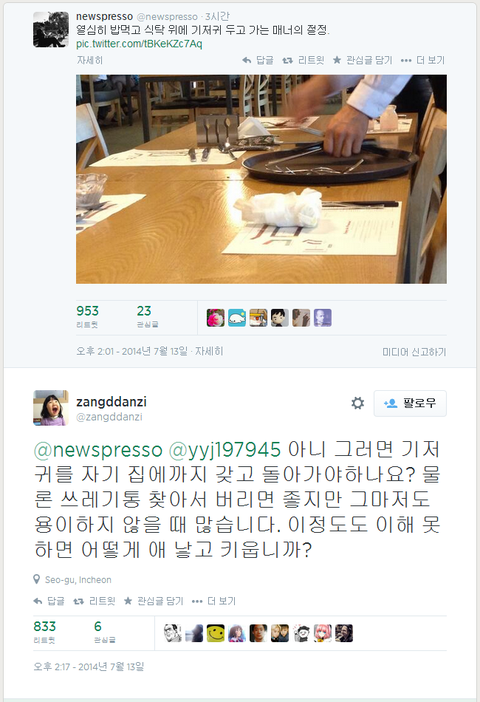Click the Seo-gu, Incheon location pin

click(x=37, y=579)
